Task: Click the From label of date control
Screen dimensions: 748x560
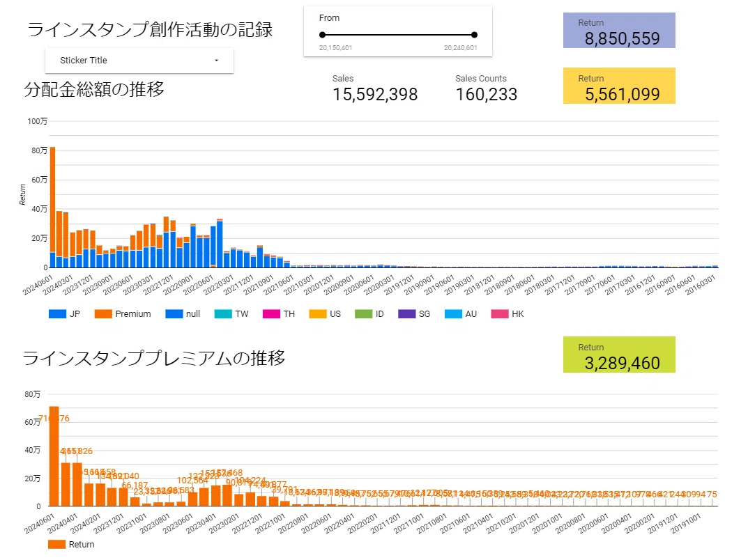Action: 329,17
